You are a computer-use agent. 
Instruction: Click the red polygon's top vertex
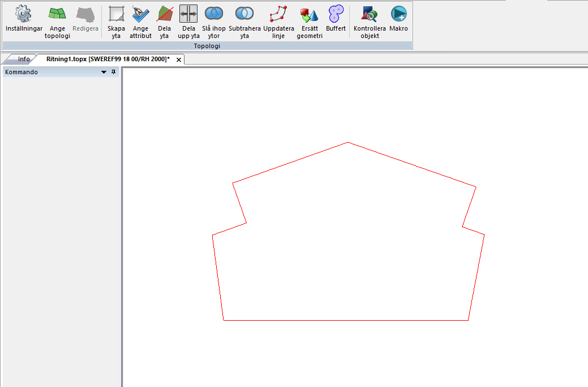tap(347, 142)
